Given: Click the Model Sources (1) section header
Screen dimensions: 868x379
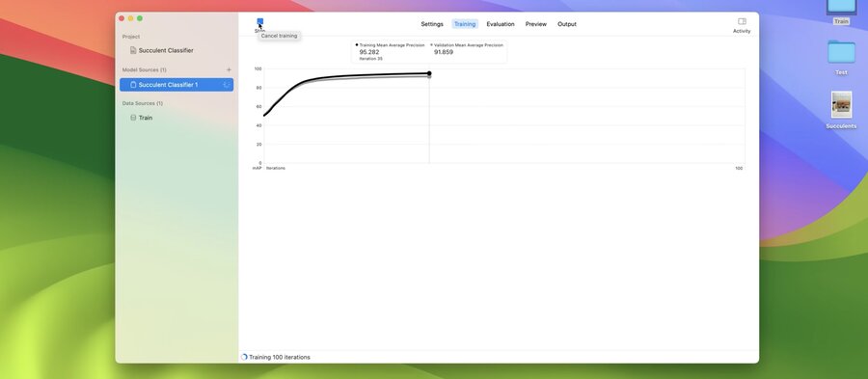Looking at the screenshot, I should pyautogui.click(x=144, y=69).
